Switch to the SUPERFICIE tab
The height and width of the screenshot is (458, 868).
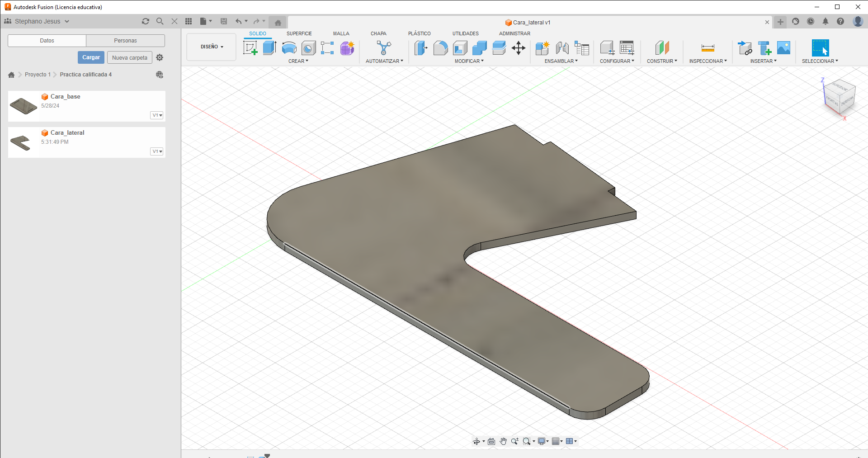pyautogui.click(x=299, y=33)
